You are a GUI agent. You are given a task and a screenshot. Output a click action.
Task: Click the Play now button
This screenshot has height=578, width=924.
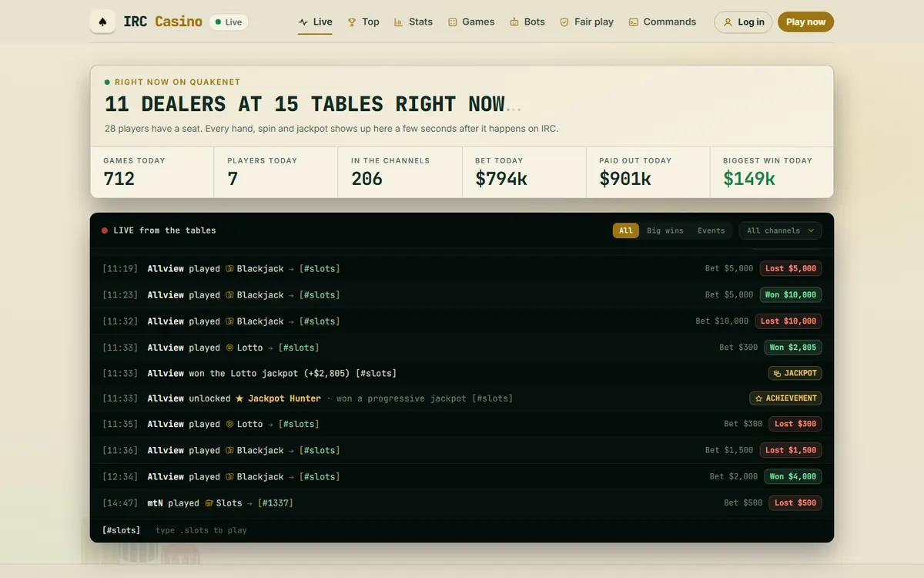[x=805, y=22]
